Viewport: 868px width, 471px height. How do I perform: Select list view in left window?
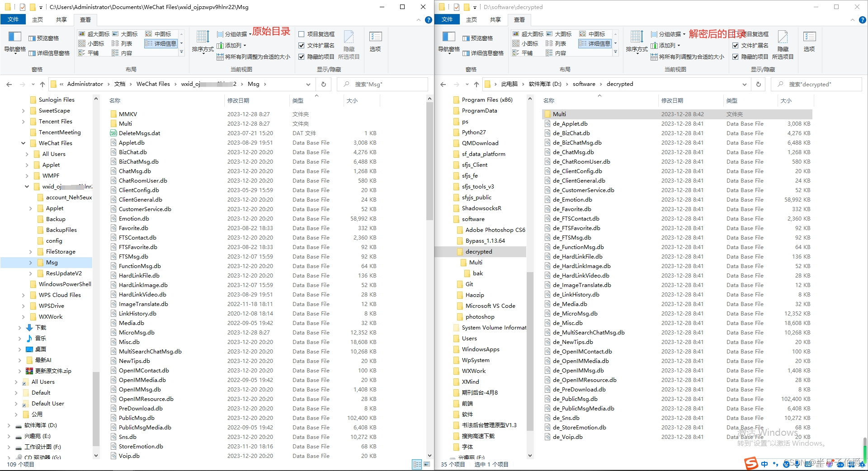coord(122,43)
